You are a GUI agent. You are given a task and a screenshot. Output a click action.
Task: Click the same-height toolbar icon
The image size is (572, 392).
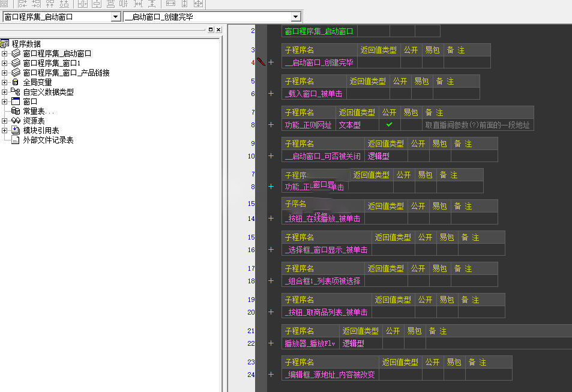click(x=185, y=4)
